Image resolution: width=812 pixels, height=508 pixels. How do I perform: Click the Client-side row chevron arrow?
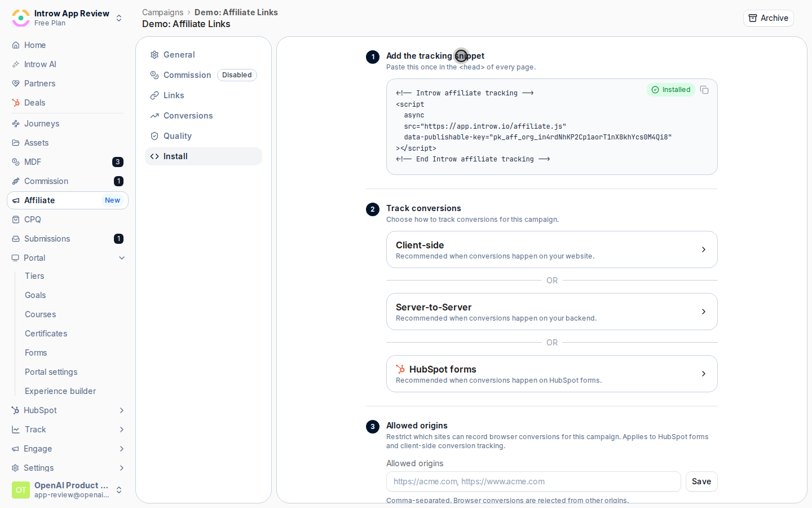pyautogui.click(x=704, y=249)
